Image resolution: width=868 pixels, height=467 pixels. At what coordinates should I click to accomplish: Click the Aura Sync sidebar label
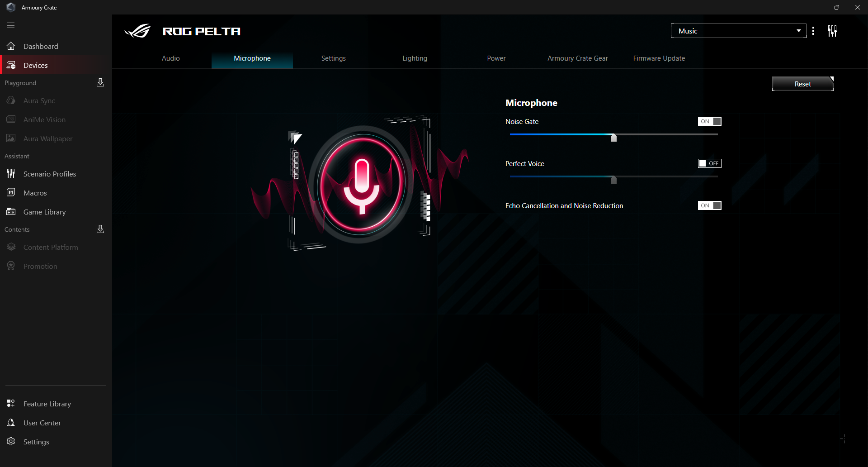(39, 100)
